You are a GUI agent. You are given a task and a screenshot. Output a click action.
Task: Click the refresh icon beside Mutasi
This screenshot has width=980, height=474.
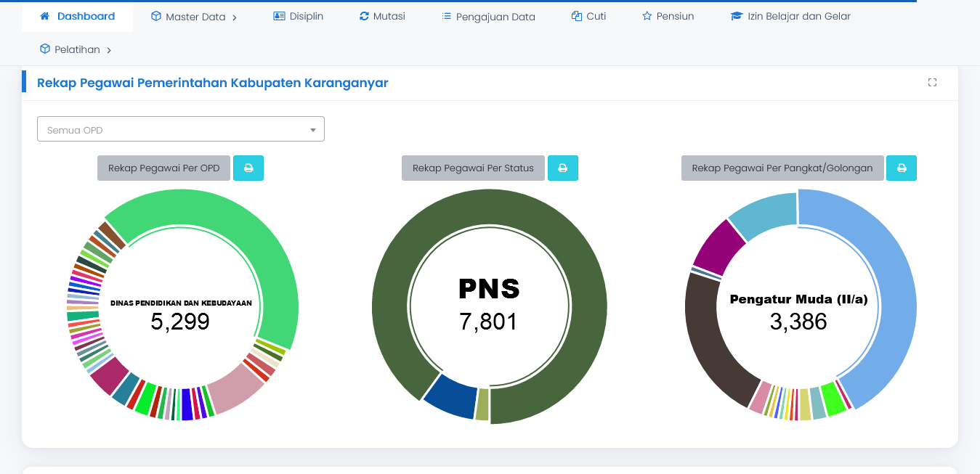pos(364,16)
